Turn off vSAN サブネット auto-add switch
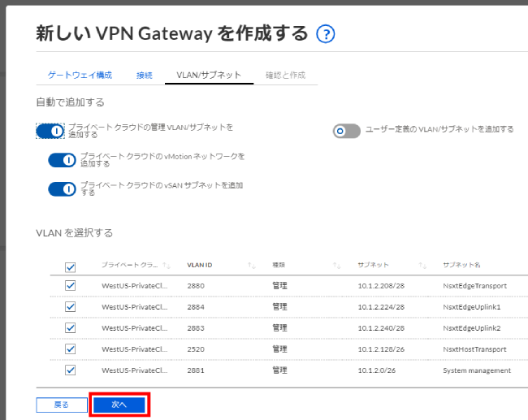 [x=62, y=189]
